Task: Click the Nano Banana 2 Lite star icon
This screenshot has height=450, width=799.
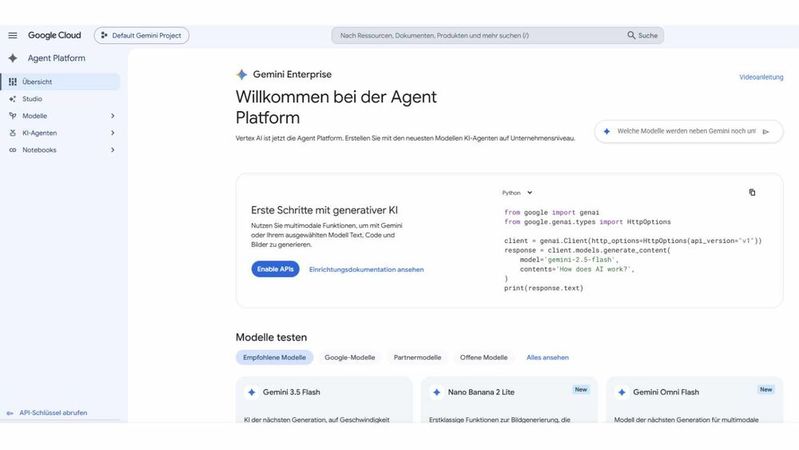Action: point(436,392)
